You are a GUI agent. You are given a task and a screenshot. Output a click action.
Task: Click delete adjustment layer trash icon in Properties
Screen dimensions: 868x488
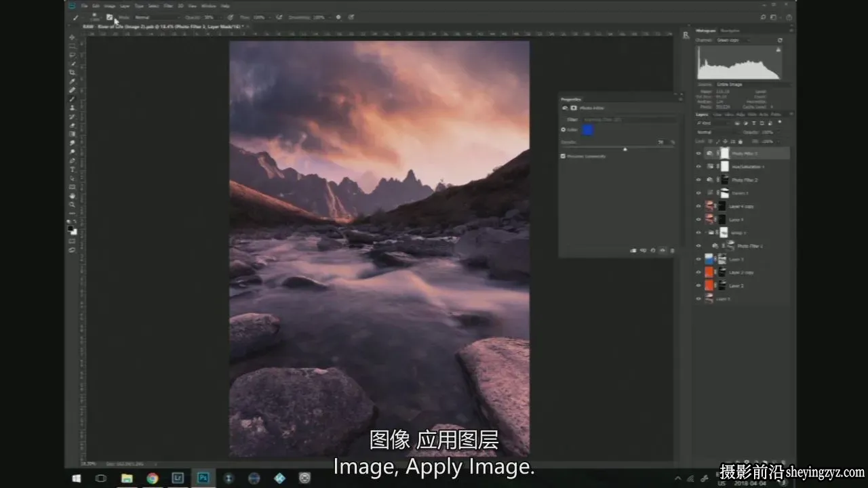672,250
